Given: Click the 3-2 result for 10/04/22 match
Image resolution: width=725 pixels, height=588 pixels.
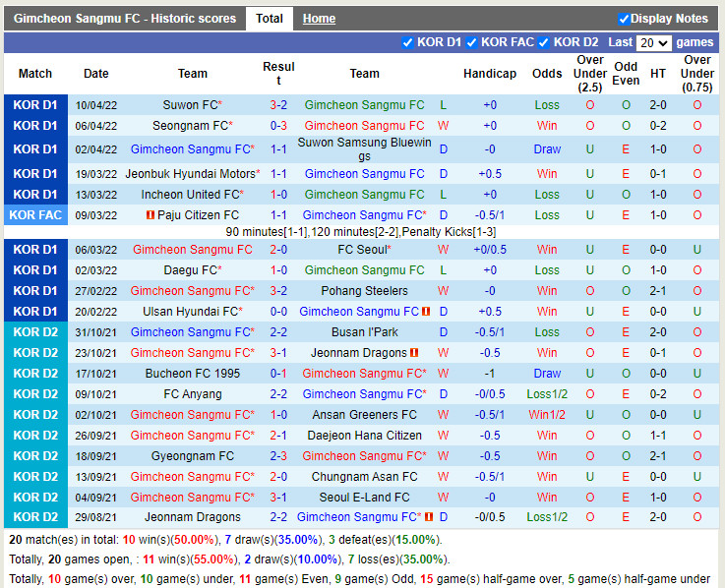Looking at the screenshot, I should 278,105.
